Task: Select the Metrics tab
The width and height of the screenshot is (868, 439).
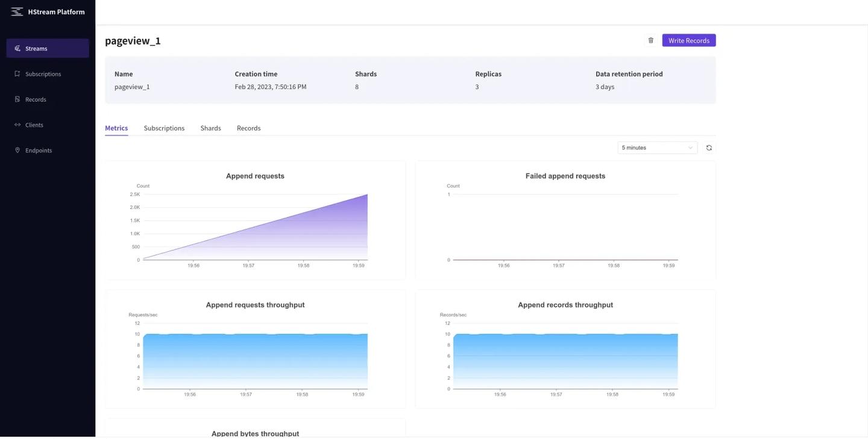Action: click(116, 127)
